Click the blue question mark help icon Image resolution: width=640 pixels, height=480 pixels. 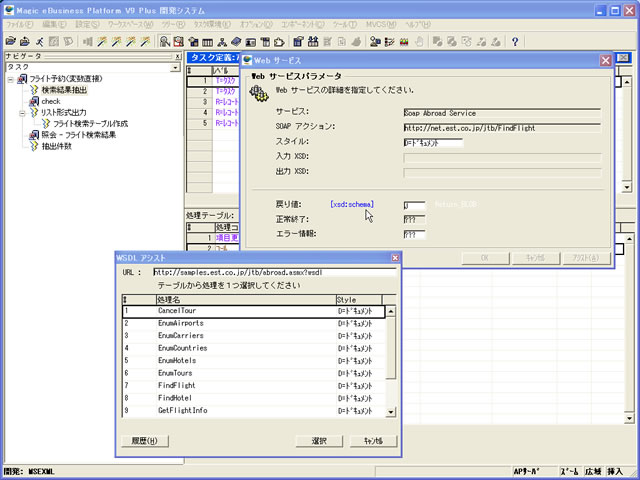(515, 41)
